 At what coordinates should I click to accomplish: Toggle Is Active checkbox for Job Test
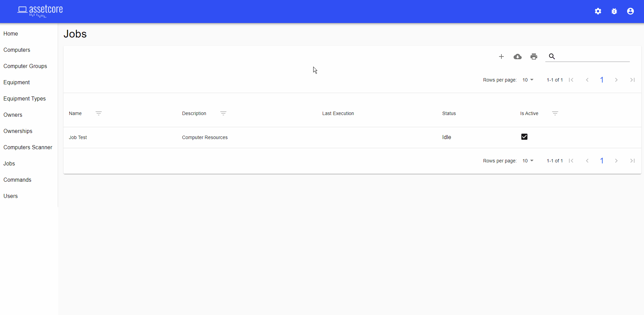tap(524, 137)
